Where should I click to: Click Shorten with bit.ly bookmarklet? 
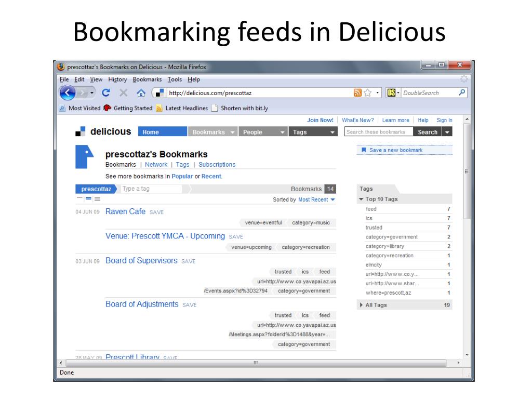pyautogui.click(x=240, y=108)
